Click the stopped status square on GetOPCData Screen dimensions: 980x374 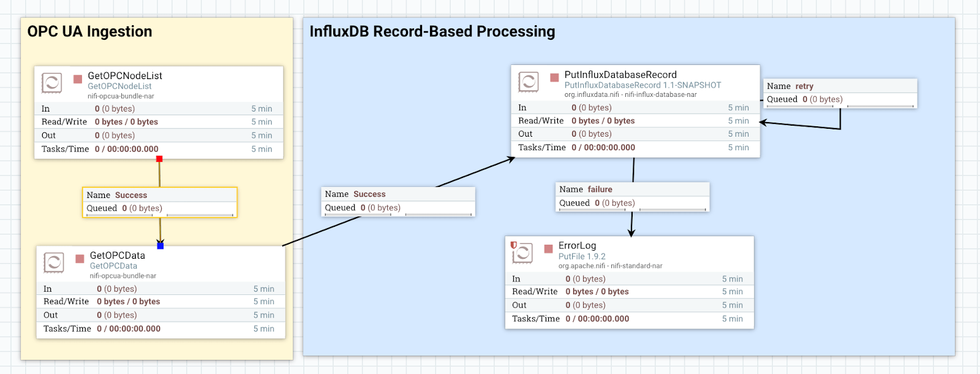click(80, 259)
